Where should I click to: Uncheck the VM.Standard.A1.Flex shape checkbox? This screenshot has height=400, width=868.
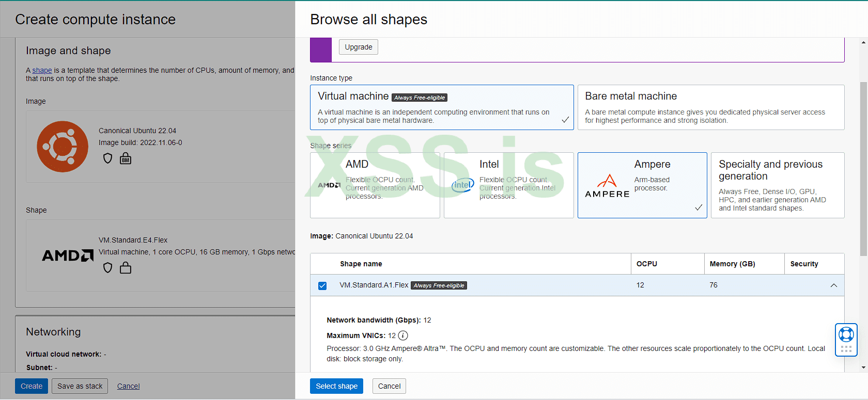pos(322,285)
